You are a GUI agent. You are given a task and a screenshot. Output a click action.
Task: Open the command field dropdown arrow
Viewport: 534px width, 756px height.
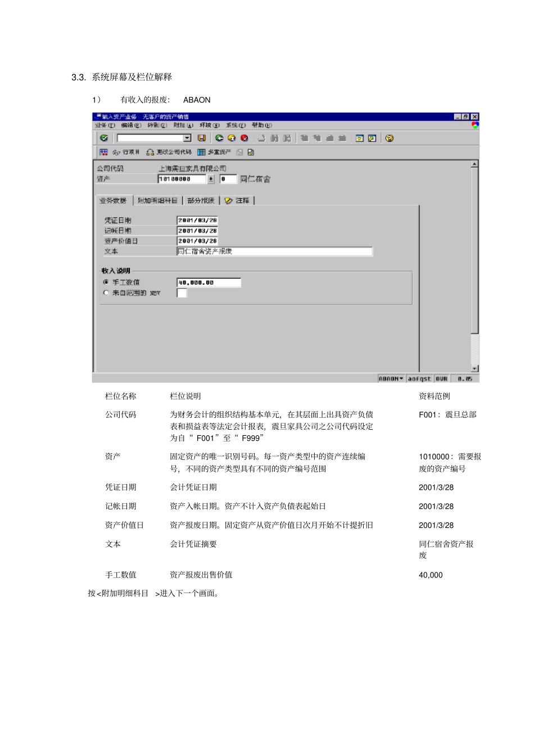187,138
